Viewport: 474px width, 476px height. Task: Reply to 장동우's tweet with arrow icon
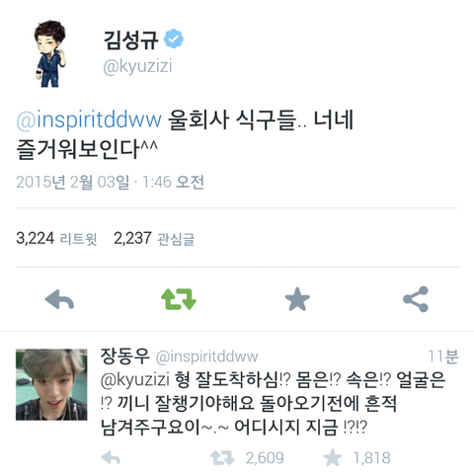pyautogui.click(x=111, y=458)
